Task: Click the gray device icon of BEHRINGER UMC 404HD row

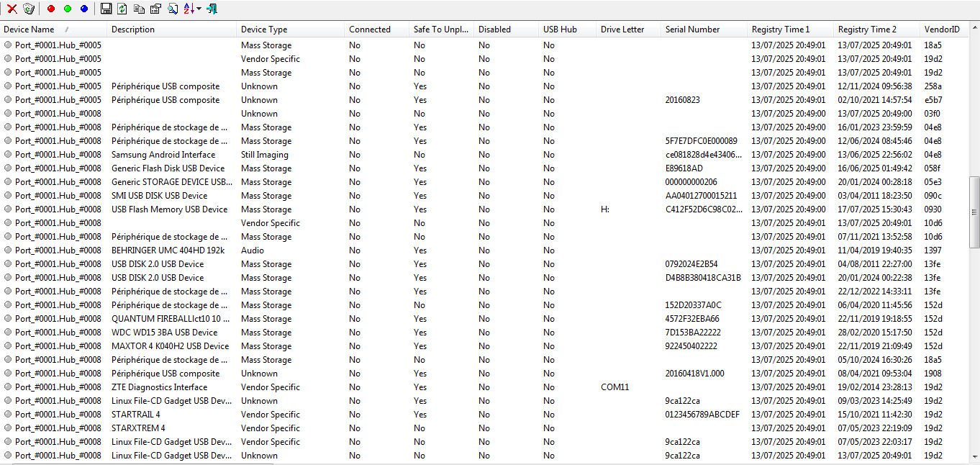Action: coord(8,250)
